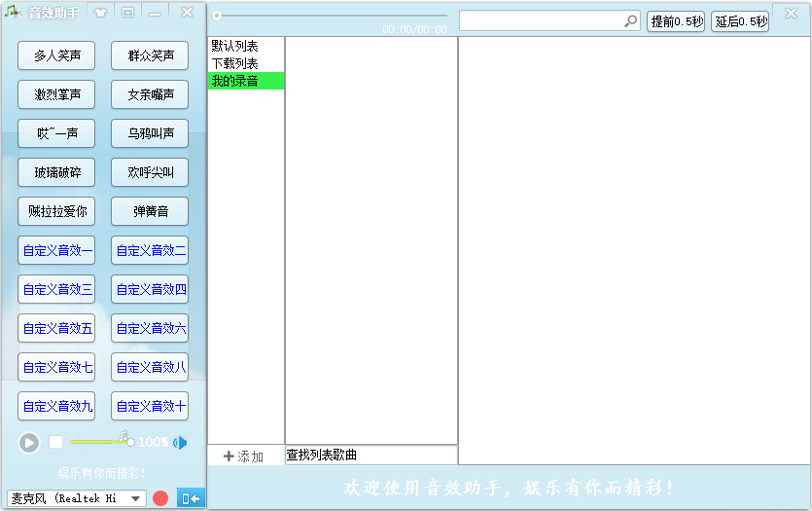Play the 贼拉拉爱你 sound effect

(x=56, y=211)
